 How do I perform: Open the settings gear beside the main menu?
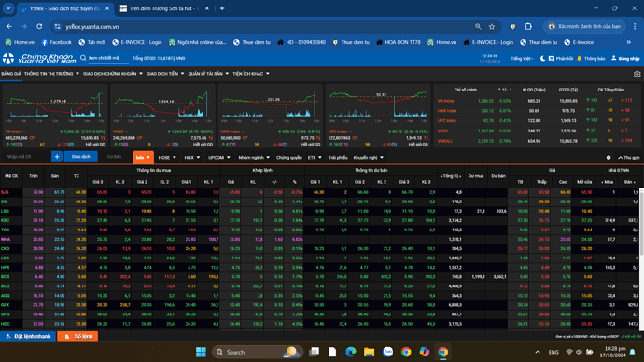tap(637, 74)
